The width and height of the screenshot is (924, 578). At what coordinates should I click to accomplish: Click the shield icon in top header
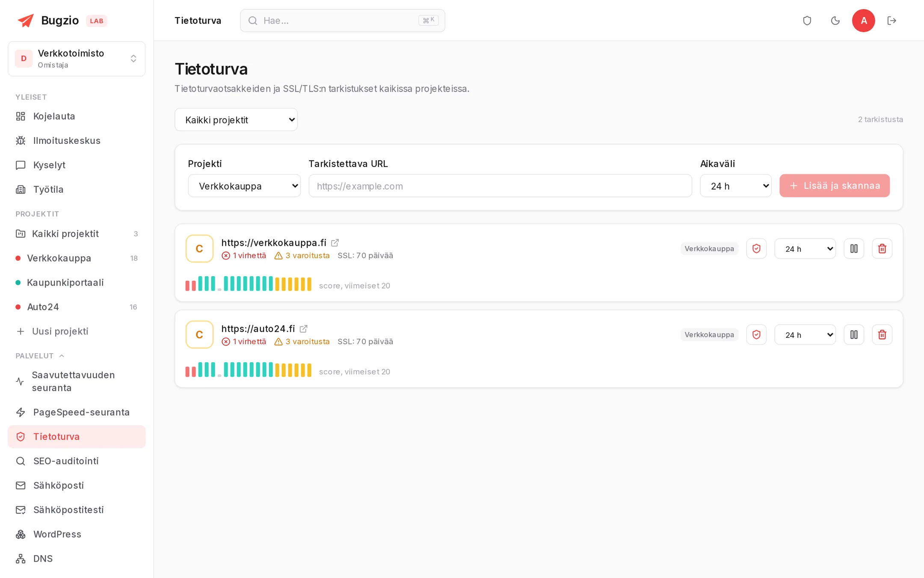tap(807, 21)
